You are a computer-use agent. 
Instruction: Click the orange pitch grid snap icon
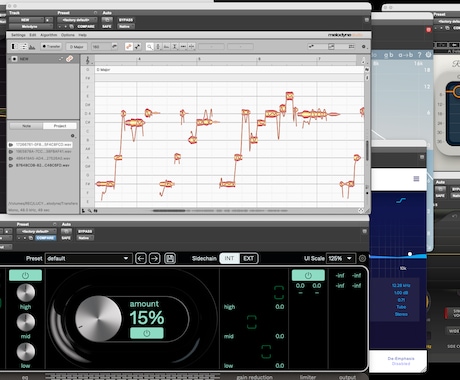click(129, 47)
